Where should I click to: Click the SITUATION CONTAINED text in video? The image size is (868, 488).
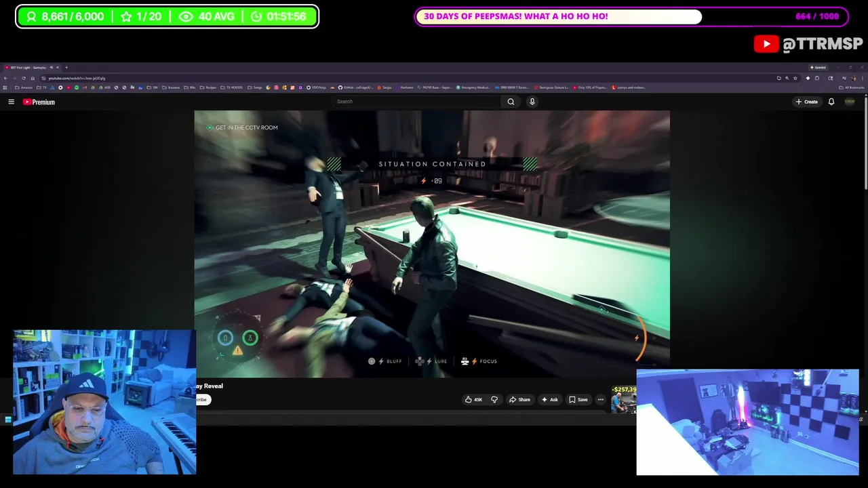point(432,164)
